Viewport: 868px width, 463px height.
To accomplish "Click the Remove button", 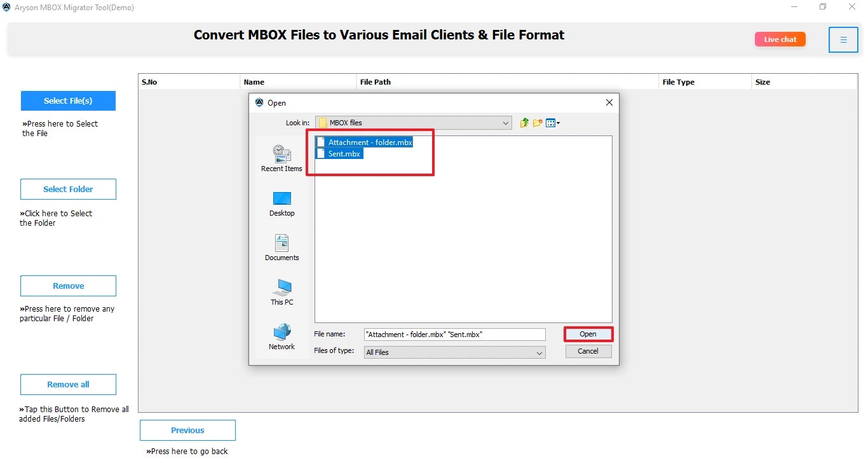I will 68,286.
